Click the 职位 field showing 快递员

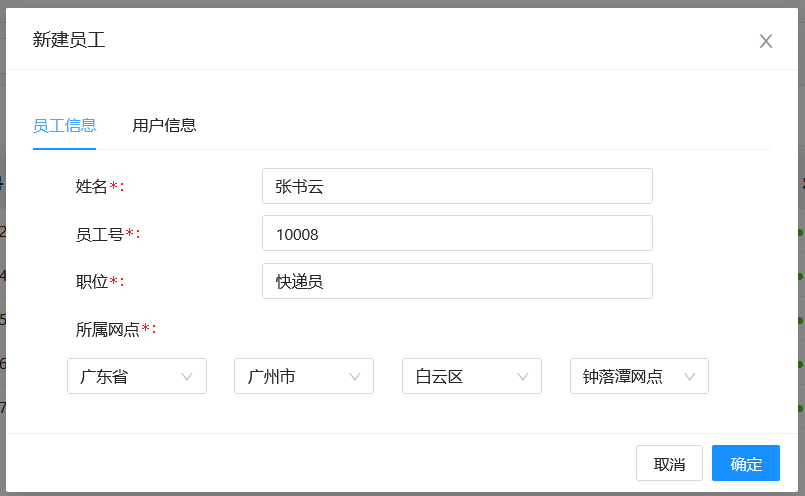coord(457,281)
